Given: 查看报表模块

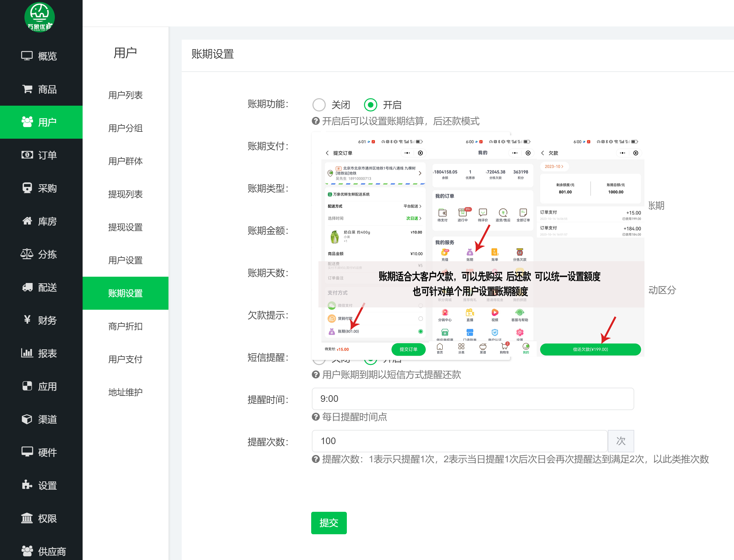Looking at the screenshot, I should (41, 353).
